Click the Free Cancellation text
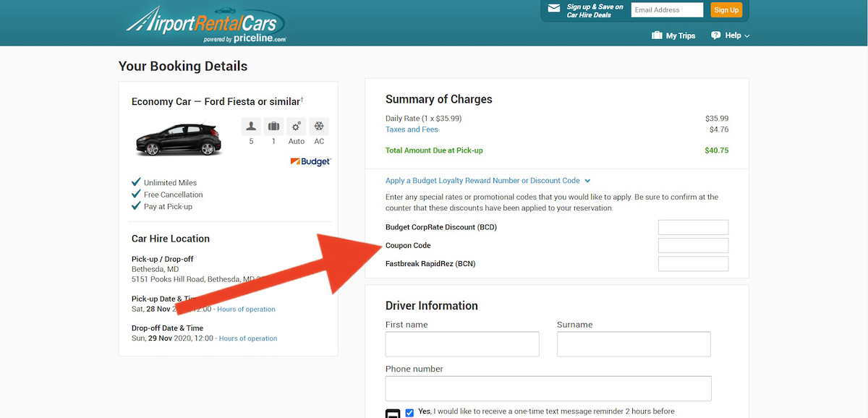 [x=174, y=195]
